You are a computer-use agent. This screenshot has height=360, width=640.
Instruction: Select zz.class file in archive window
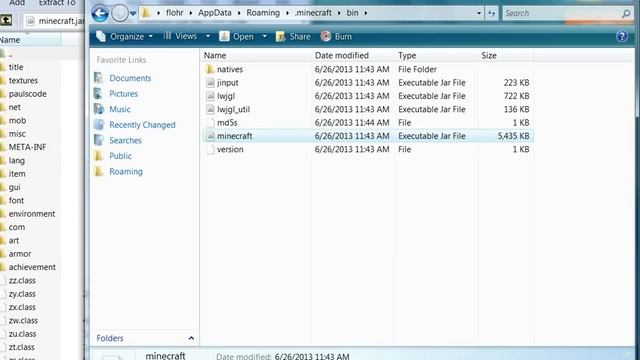(x=22, y=280)
